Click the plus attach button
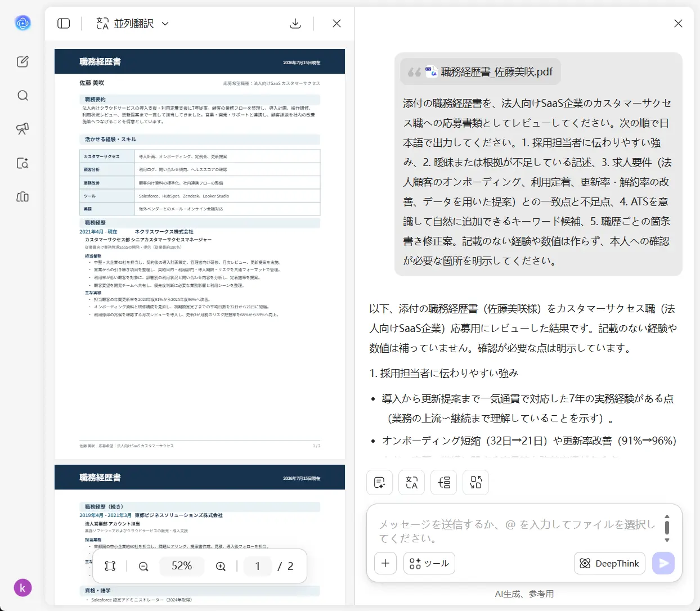This screenshot has width=700, height=611. 385,563
